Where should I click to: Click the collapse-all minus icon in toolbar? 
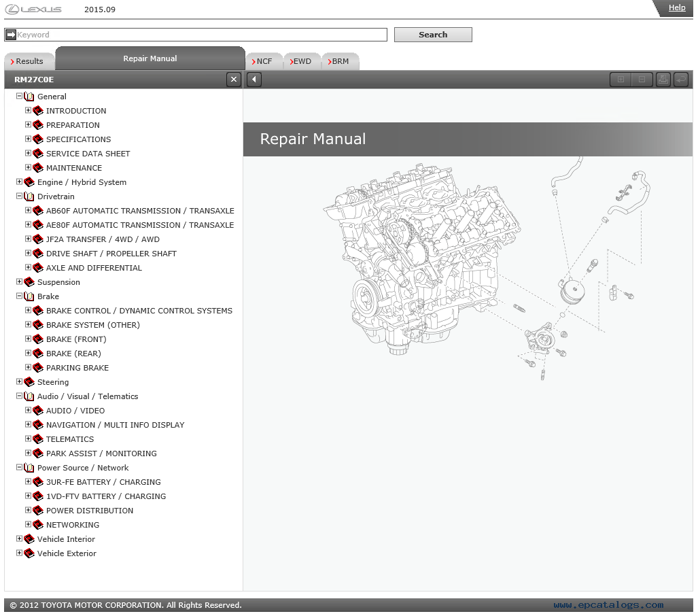(642, 80)
